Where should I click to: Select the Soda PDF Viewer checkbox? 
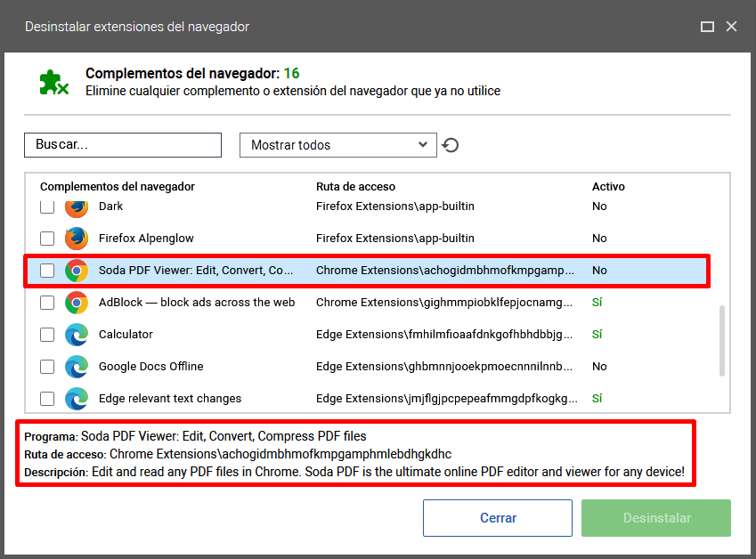(x=47, y=271)
